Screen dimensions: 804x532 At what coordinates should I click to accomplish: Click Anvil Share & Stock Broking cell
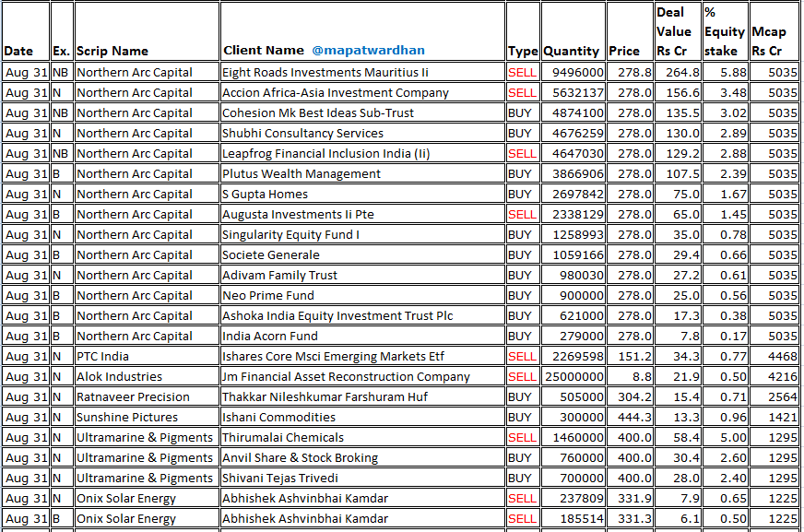[x=362, y=457]
